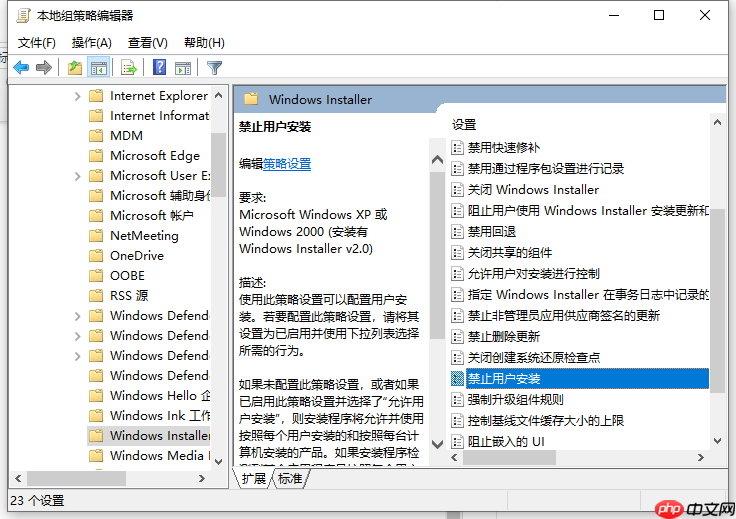Click the description pane scroll-up arrow
The height and width of the screenshot is (519, 736).
(437, 160)
